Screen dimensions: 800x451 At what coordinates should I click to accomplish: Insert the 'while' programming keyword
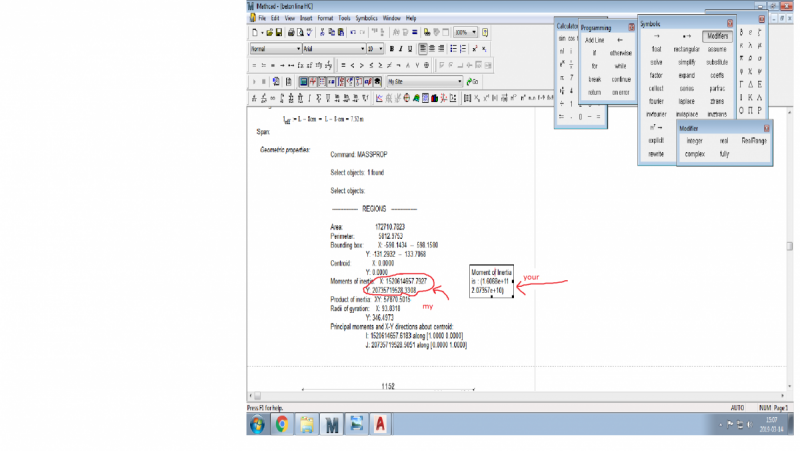tap(620, 66)
